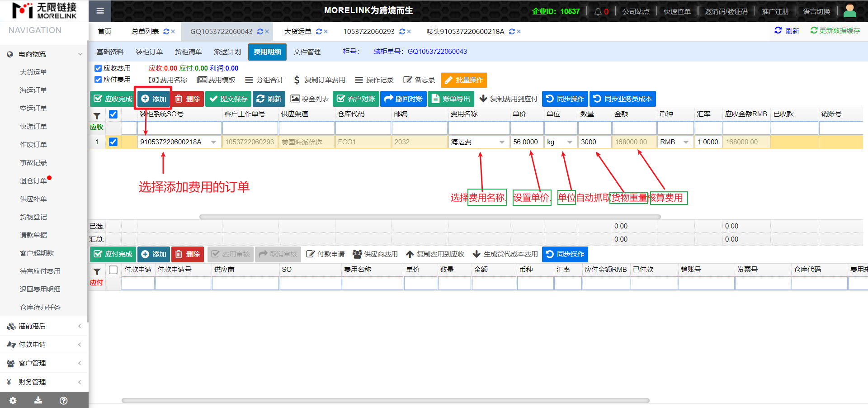Screen dimensions: 868x408
Task: Expand the 港前港后 sidebar section
Action: [44, 326]
